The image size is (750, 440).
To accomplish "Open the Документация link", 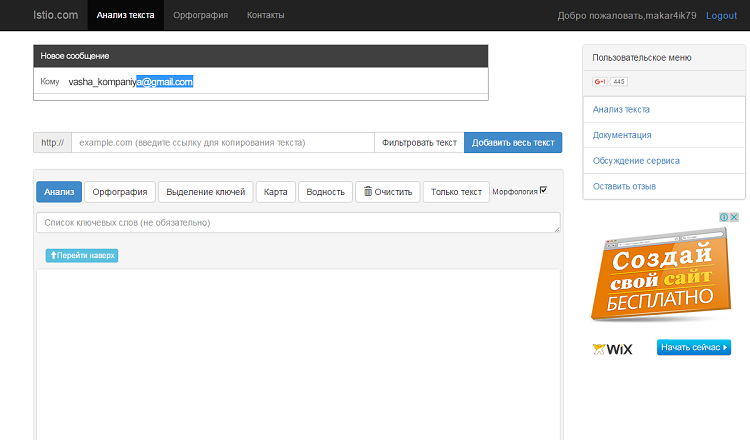I will click(622, 135).
